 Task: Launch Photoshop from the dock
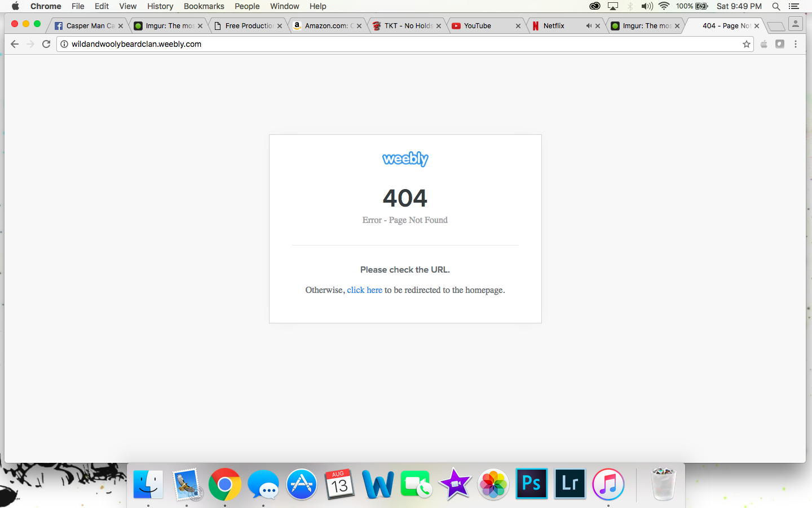[x=531, y=484]
